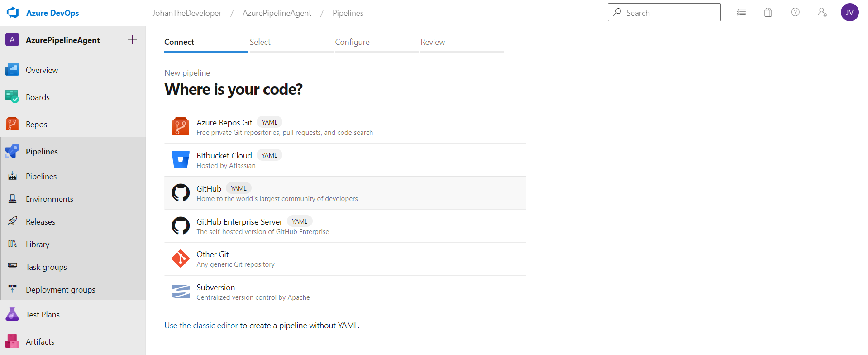The width and height of the screenshot is (868, 355).
Task: Click the GitHub Enterprise Server octocat icon
Action: pyautogui.click(x=181, y=225)
